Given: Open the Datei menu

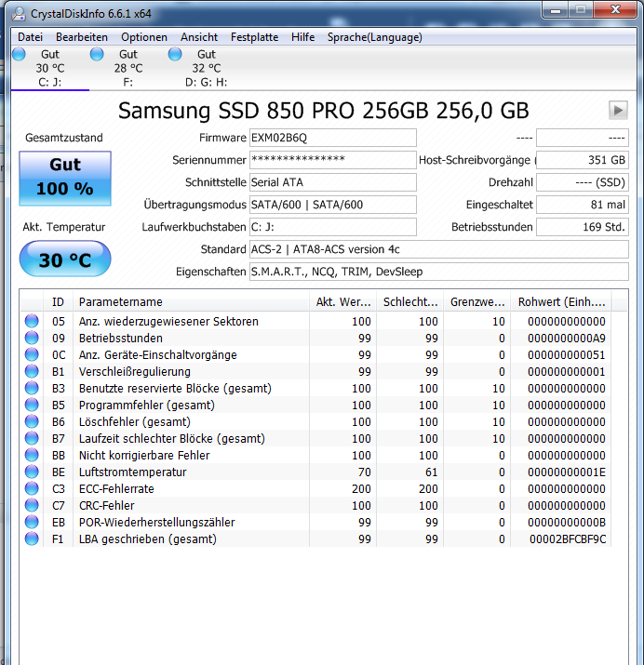Looking at the screenshot, I should coord(30,37).
